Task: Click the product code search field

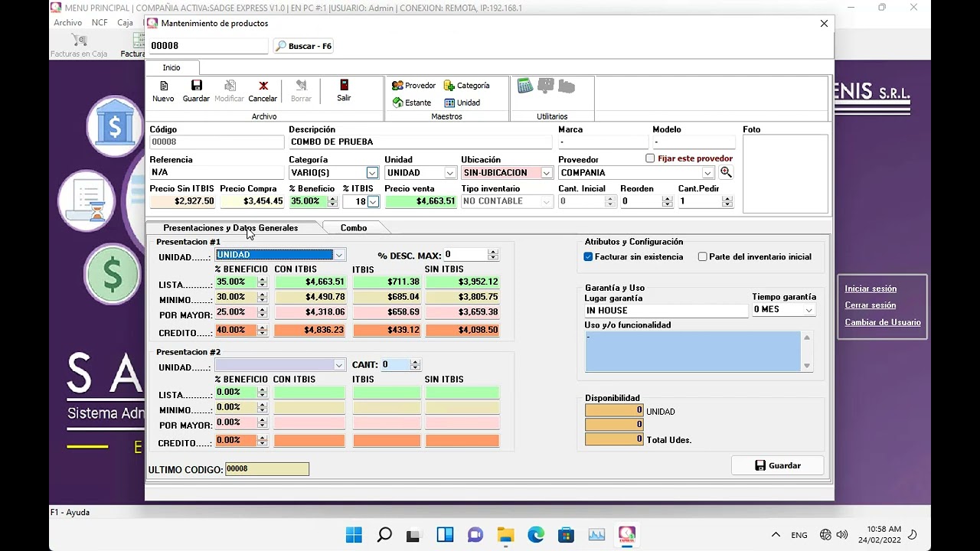Action: point(208,46)
